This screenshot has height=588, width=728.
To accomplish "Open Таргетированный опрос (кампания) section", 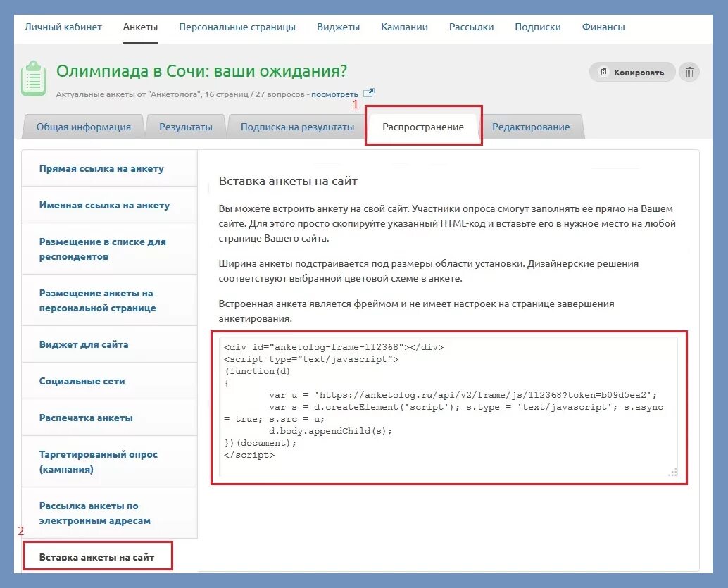I will coord(110,462).
